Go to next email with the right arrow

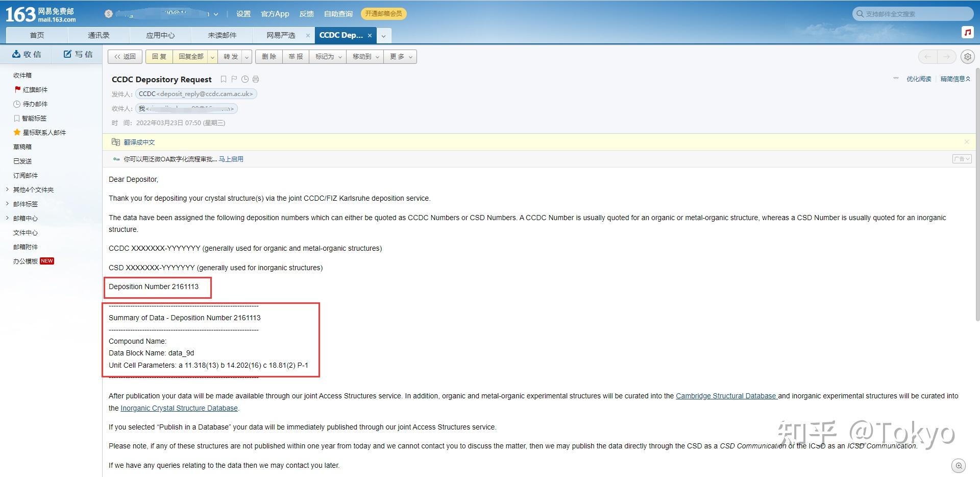947,57
